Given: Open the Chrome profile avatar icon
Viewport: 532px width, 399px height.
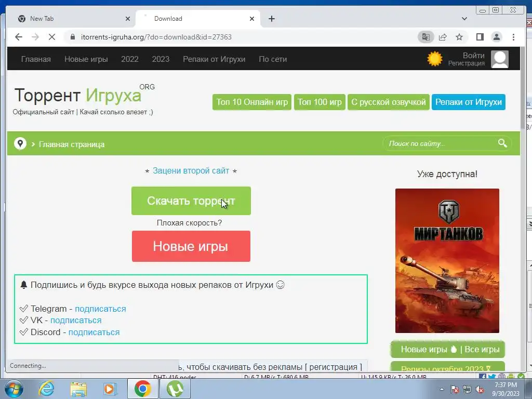Looking at the screenshot, I should click(496, 37).
